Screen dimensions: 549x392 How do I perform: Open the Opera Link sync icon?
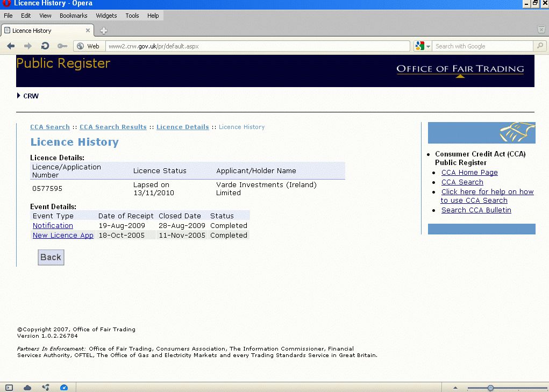(x=46, y=388)
